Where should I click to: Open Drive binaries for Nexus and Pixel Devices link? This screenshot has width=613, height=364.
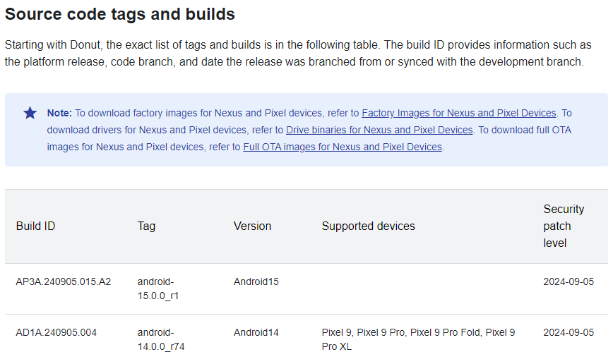(379, 130)
